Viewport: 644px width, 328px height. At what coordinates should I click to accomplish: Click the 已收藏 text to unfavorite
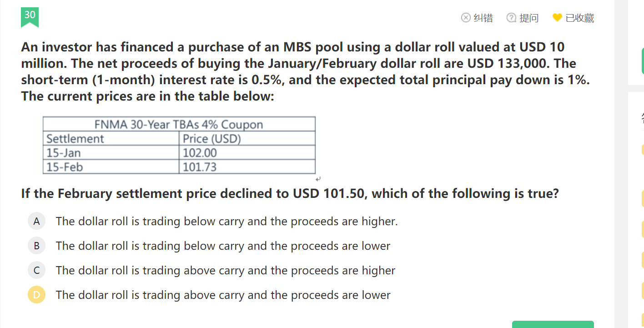580,18
